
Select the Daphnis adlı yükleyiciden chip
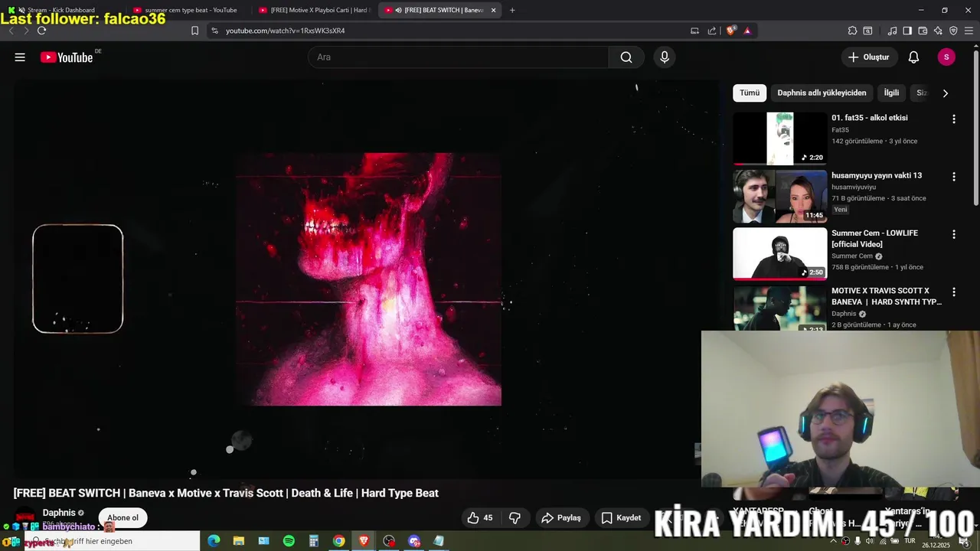(822, 93)
